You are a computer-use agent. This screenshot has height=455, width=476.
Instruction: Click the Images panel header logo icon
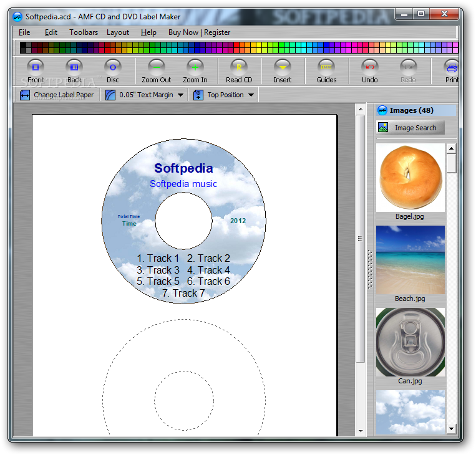pyautogui.click(x=382, y=110)
